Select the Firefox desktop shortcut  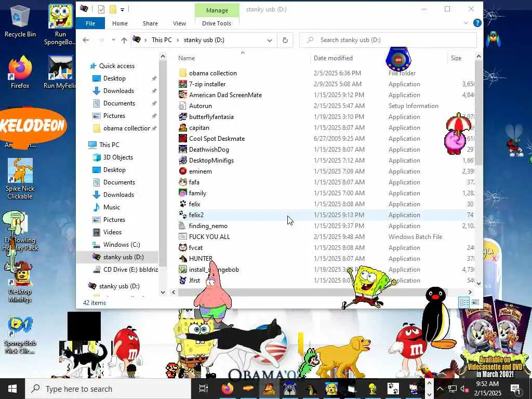pos(20,72)
